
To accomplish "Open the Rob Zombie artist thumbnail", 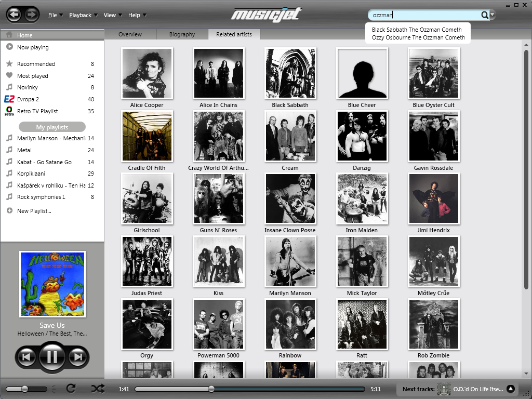I will [434, 324].
